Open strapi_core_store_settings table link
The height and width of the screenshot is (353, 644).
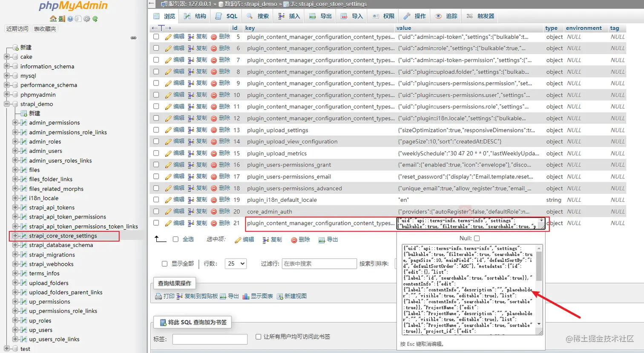click(63, 236)
